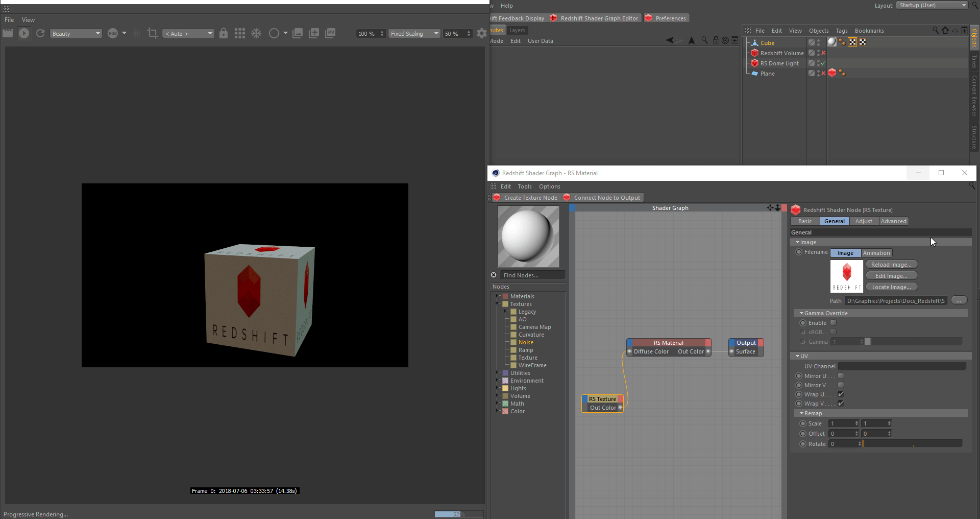Click the Find Nodes search field
The height and width of the screenshot is (519, 980).
coord(532,275)
